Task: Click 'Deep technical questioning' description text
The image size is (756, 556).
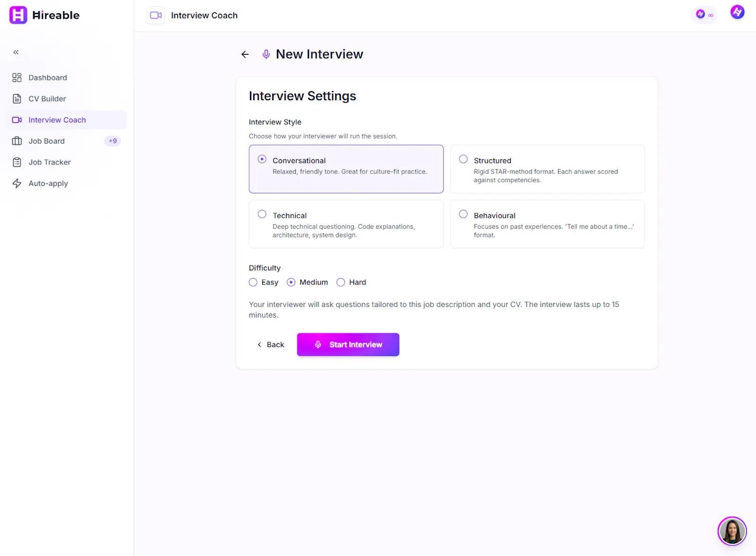Action: [x=344, y=231]
